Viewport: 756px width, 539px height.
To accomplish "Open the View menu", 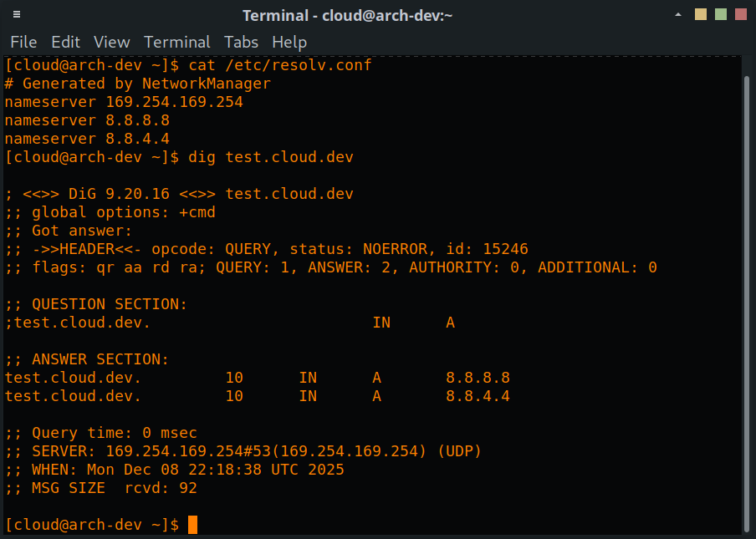I will [111, 42].
